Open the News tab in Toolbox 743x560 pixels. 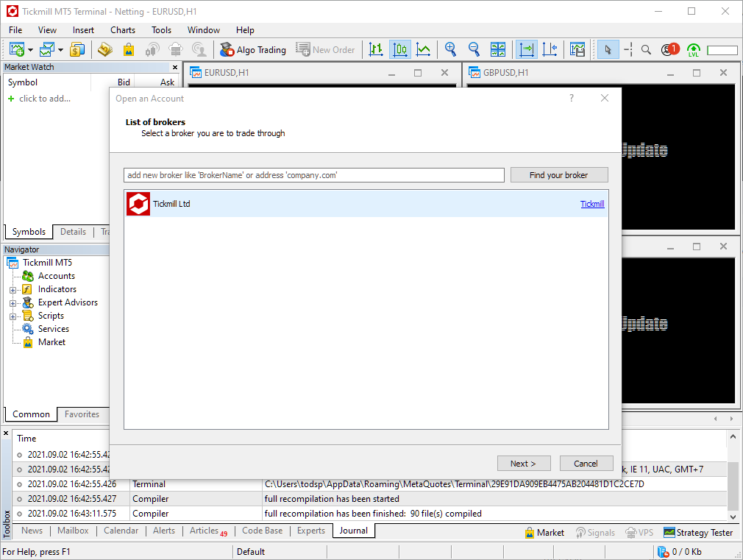32,531
